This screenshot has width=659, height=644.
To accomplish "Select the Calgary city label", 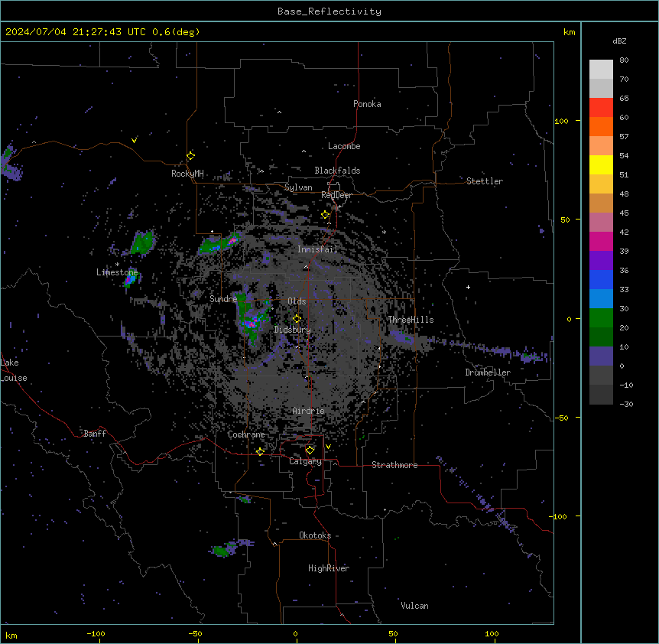I will [x=306, y=461].
